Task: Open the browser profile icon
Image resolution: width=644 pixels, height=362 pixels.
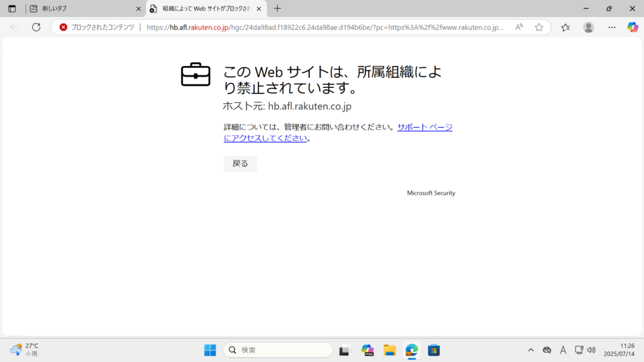Action: coord(589,27)
